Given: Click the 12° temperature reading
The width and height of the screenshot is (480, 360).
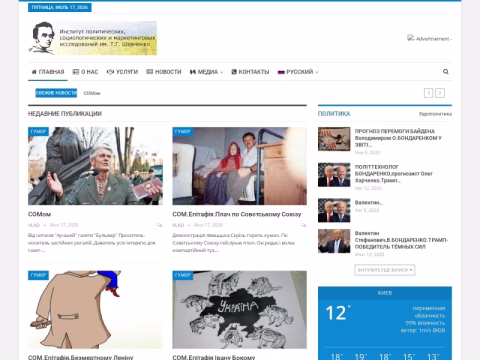Looking at the screenshot, I should click(x=338, y=313).
